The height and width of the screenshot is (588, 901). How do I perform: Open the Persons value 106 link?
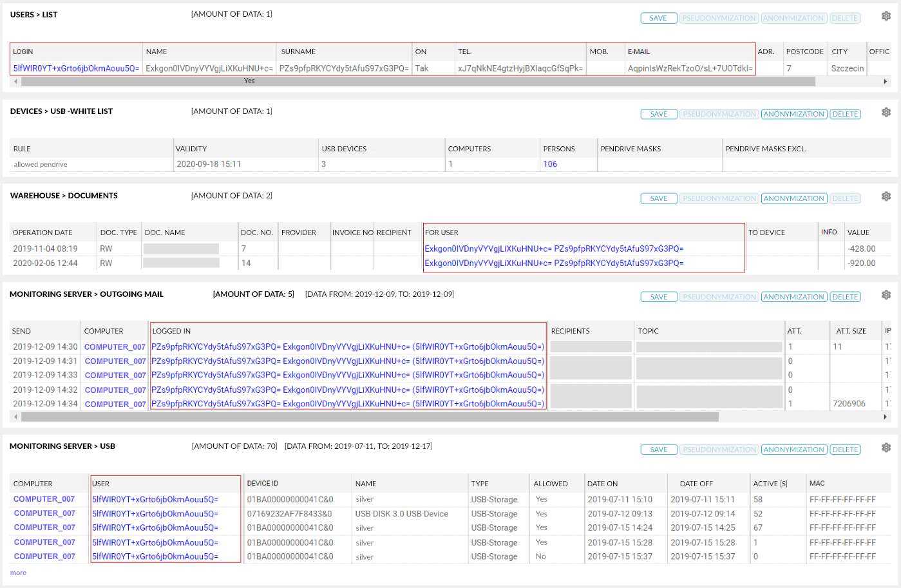pos(550,164)
